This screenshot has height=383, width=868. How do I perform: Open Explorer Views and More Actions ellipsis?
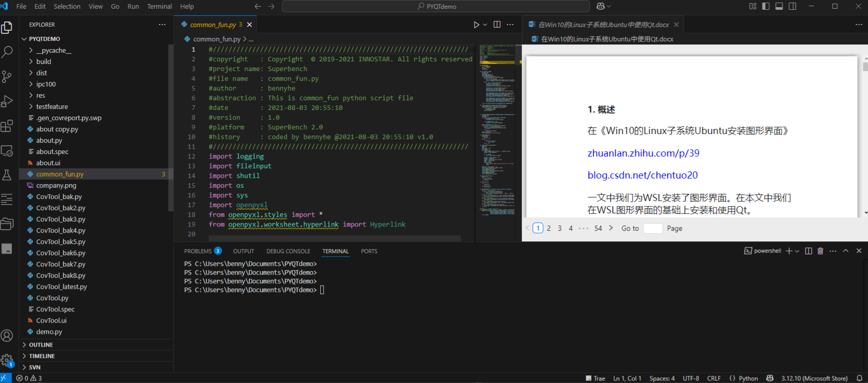(x=162, y=25)
